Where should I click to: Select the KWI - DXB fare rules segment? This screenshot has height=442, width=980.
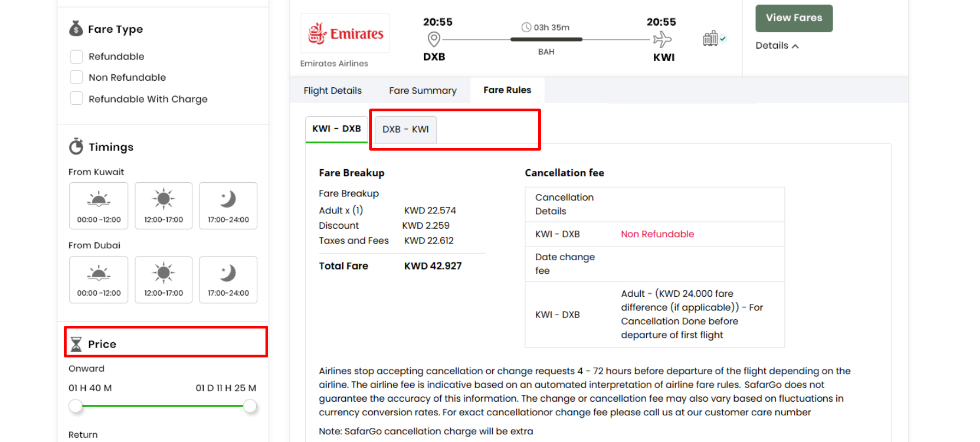[x=336, y=129]
